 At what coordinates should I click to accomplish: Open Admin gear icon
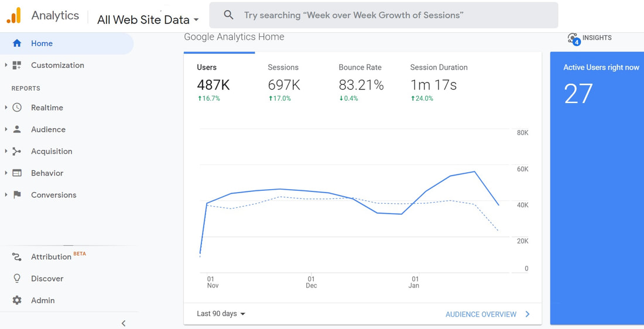17,300
